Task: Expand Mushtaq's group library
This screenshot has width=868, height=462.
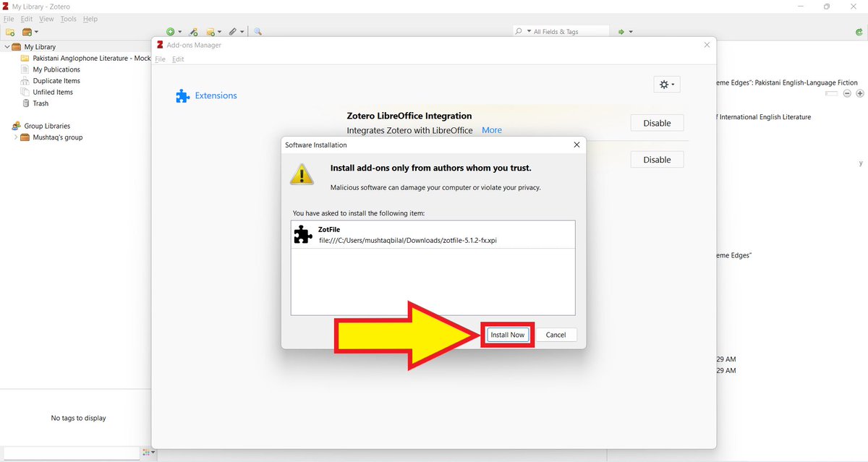Action: pos(16,137)
